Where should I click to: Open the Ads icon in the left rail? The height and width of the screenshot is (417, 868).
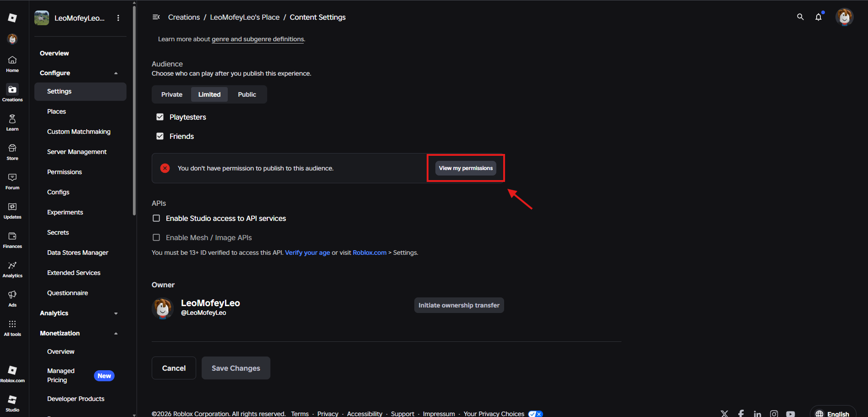click(x=12, y=299)
